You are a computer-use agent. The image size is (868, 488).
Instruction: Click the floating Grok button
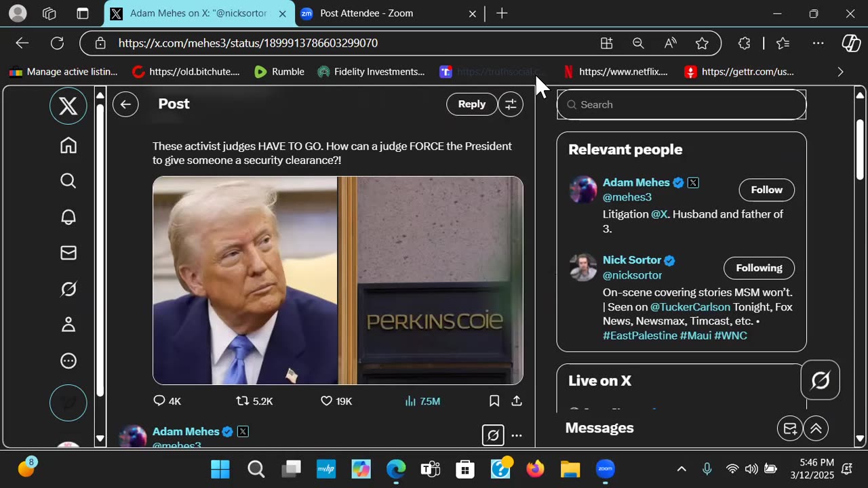click(821, 381)
